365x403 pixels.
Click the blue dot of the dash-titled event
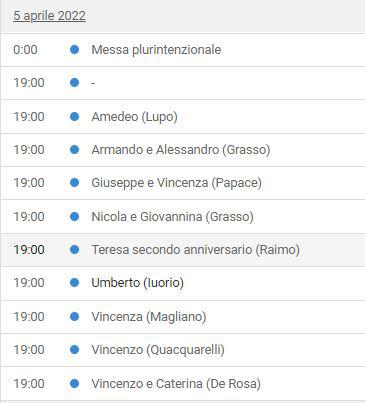click(75, 83)
